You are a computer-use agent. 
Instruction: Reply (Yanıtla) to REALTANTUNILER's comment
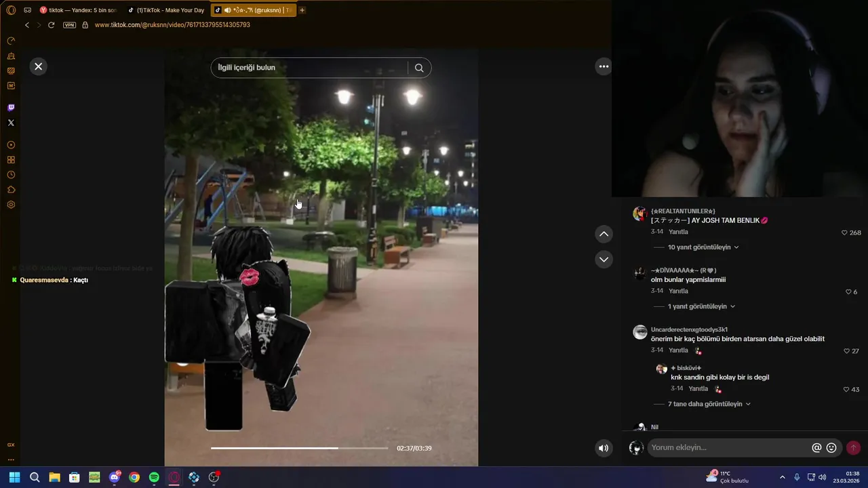[x=678, y=232]
